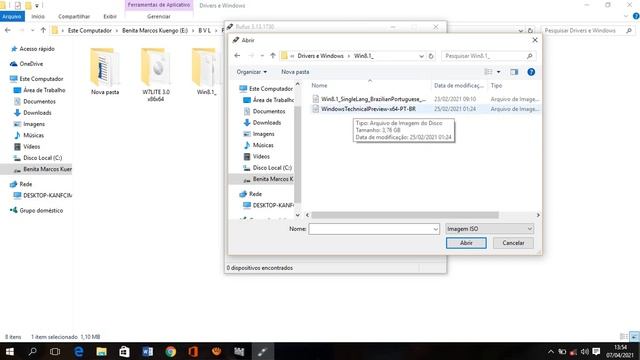Image resolution: width=640 pixels, height=360 pixels.
Task: Expand the Organizar menu
Action: 251,72
